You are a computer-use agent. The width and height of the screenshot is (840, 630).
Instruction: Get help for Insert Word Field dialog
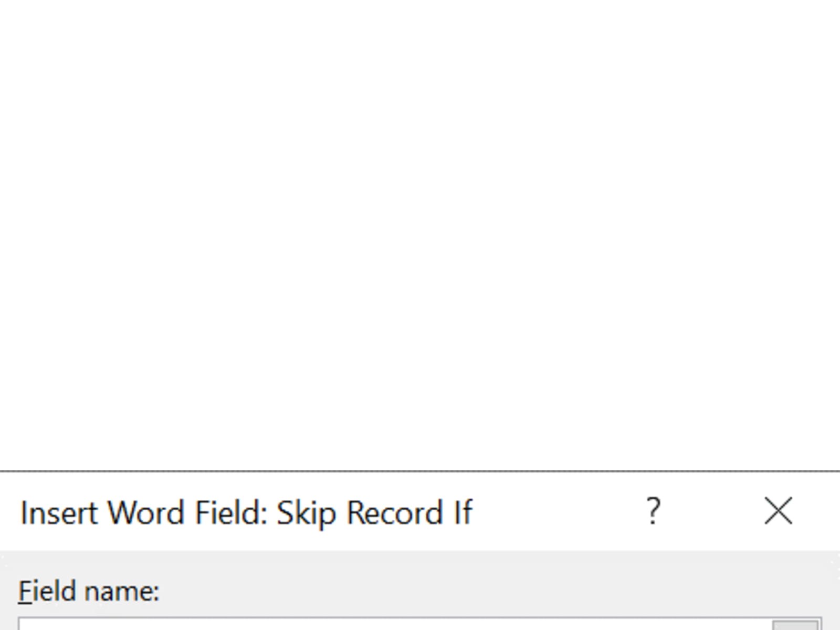653,511
